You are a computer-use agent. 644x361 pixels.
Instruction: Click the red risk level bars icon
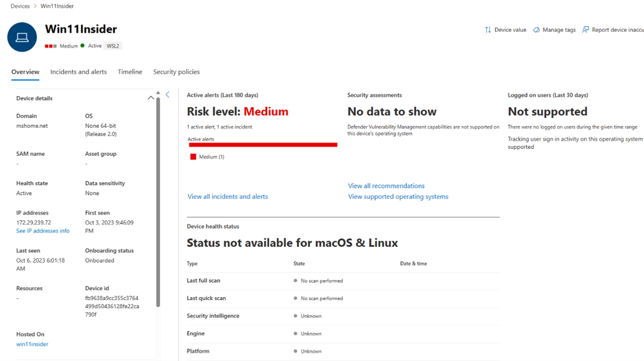coord(51,46)
